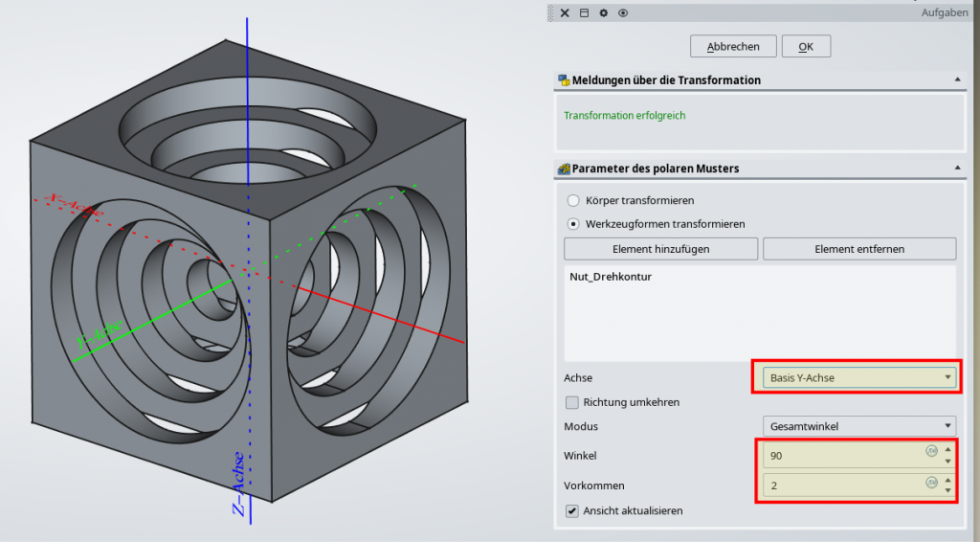The width and height of the screenshot is (980, 542).
Task: Close the Aufgaben panel with X icon
Action: [565, 12]
